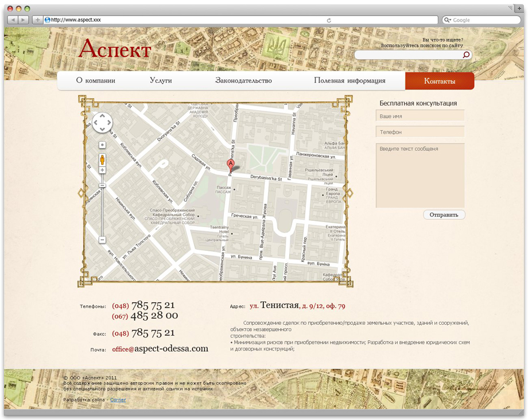The width and height of the screenshot is (528, 420).
Task: Click the site search input field
Action: [x=409, y=55]
